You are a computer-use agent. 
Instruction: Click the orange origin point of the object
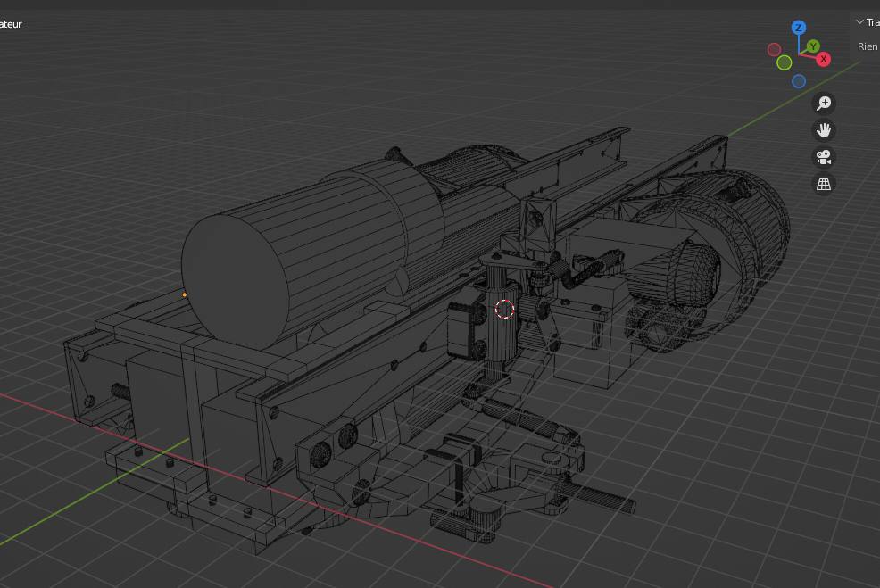pos(185,294)
